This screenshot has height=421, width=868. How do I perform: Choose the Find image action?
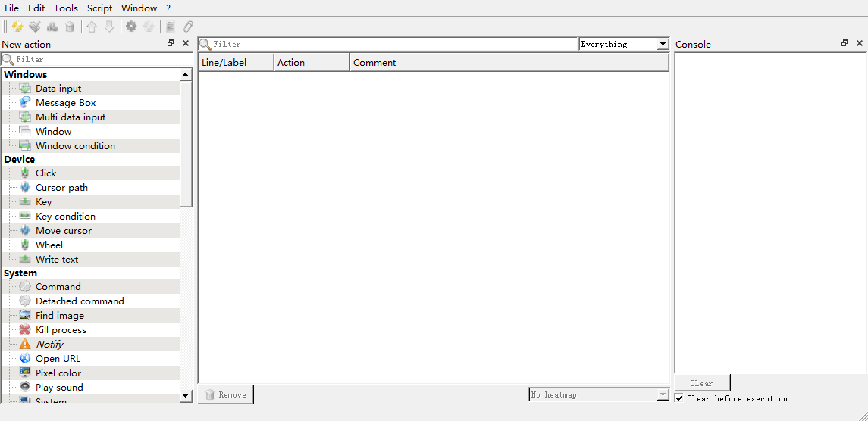click(x=59, y=316)
